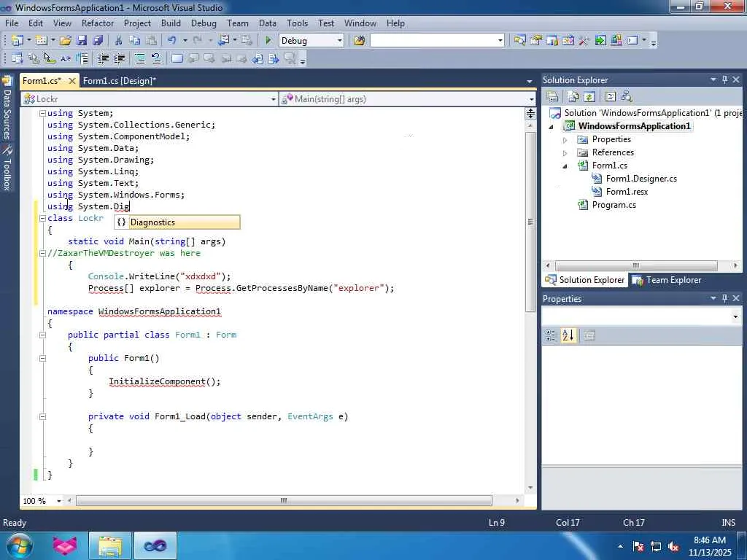
Task: Select Form1.resx in Solution Explorer
Action: [x=627, y=192]
